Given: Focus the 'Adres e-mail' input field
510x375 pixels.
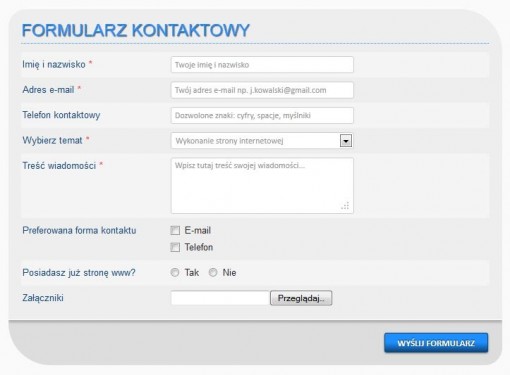Looking at the screenshot, I should click(262, 90).
